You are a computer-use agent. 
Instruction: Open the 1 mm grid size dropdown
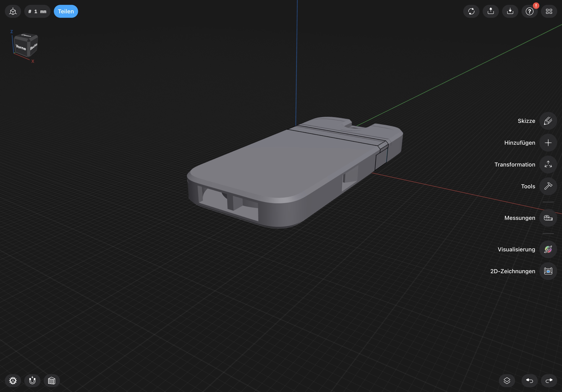37,12
